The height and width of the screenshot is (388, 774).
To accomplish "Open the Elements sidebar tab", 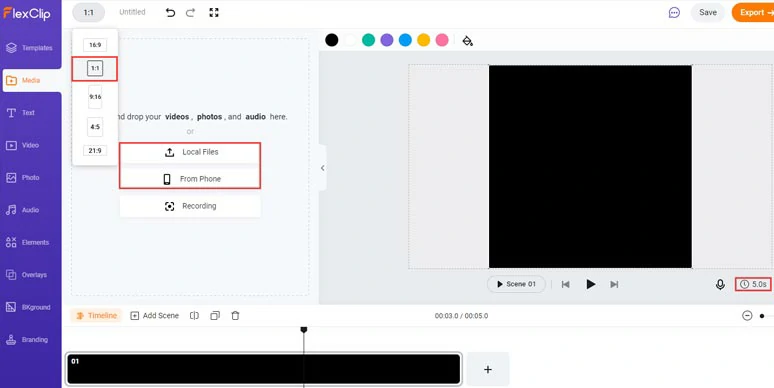I will coord(31,242).
